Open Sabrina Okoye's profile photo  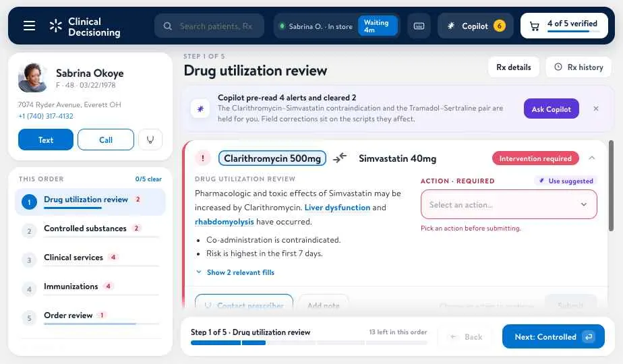pos(32,78)
